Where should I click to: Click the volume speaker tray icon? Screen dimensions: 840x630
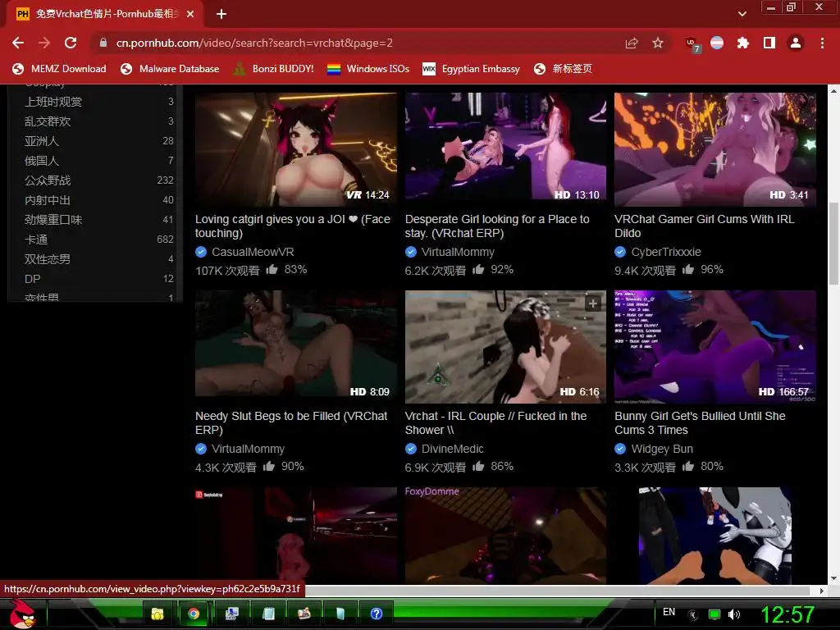coord(734,614)
